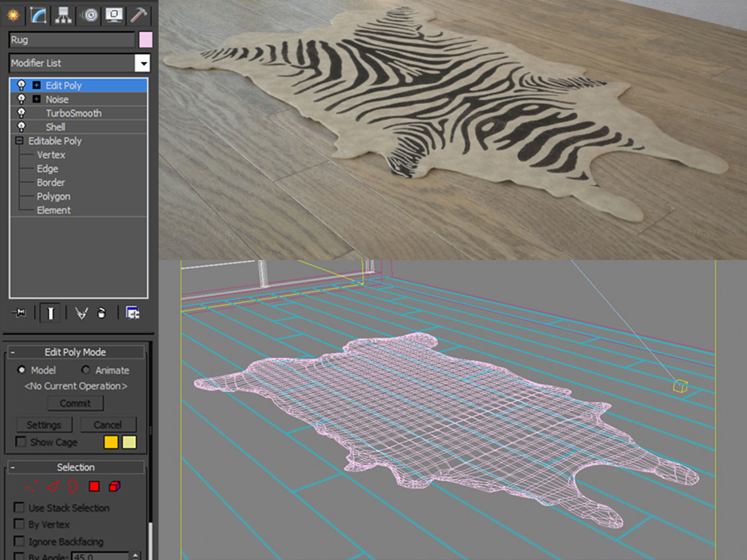Enable the Show Cage checkbox
Image resolution: width=747 pixels, height=560 pixels.
[x=21, y=442]
